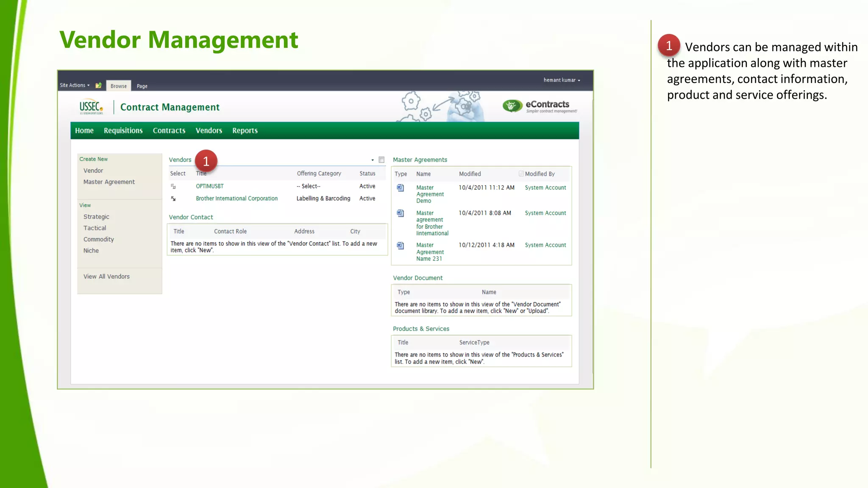
Task: Switch to the Page tab
Action: [142, 86]
